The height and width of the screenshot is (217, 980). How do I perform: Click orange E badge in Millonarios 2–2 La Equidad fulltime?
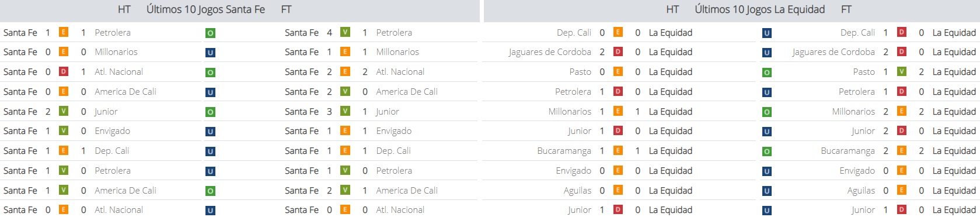902,111
